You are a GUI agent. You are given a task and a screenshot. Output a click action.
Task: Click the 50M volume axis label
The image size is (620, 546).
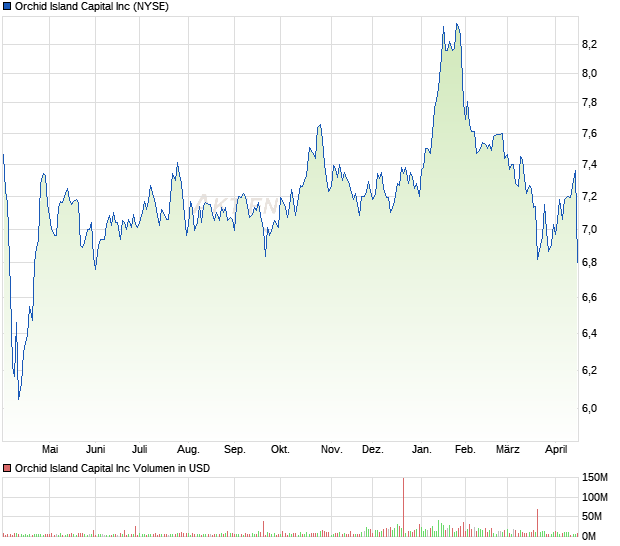[592, 516]
